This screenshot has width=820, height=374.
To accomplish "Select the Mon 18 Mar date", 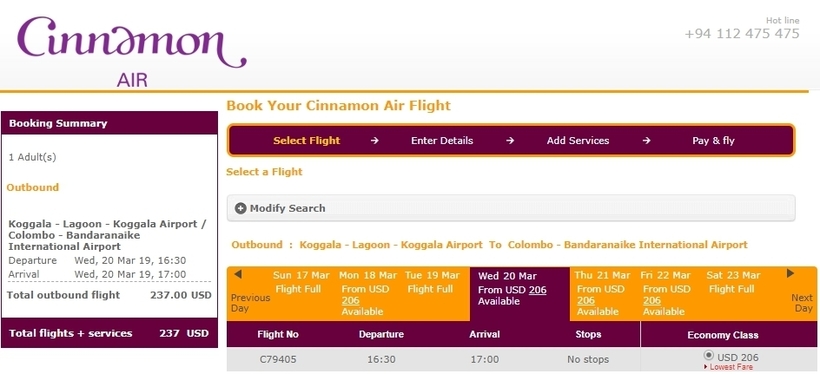I will [x=367, y=275].
